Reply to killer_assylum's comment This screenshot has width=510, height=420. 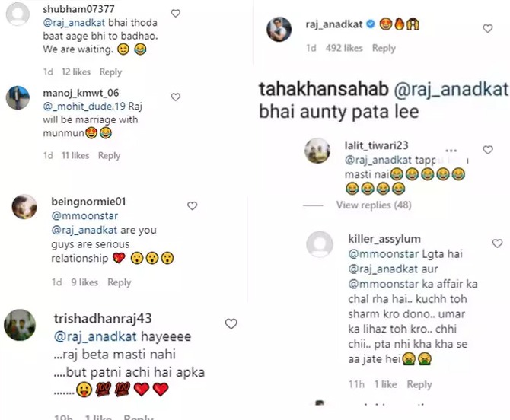pyautogui.click(x=419, y=384)
